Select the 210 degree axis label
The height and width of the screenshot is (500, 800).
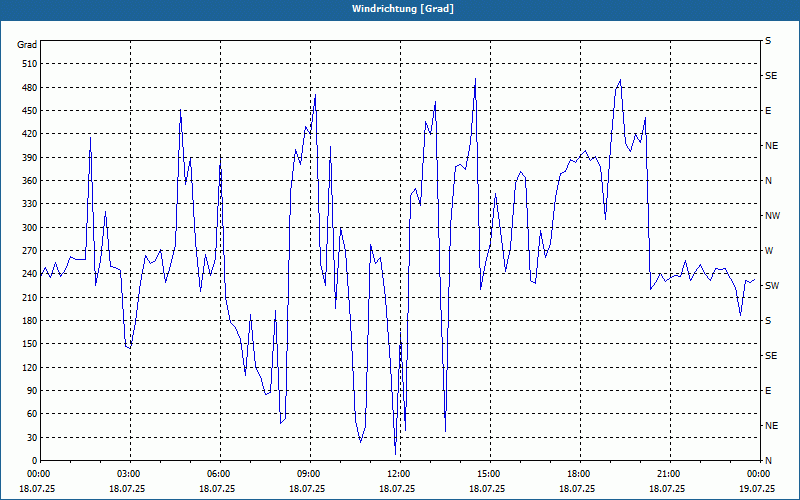30,297
